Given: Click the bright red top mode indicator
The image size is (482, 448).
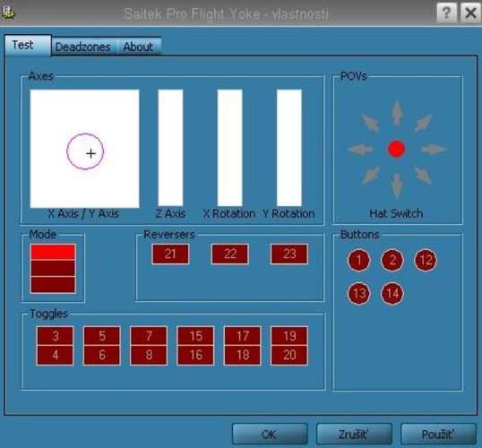Looking at the screenshot, I should (x=53, y=252).
